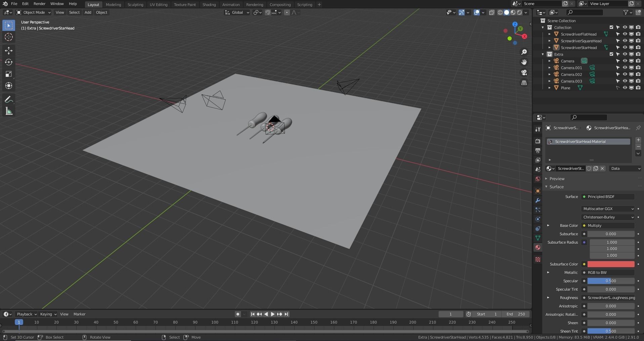This screenshot has width=644, height=341.
Task: Toggle Plane viewport visibility eye
Action: tap(625, 88)
